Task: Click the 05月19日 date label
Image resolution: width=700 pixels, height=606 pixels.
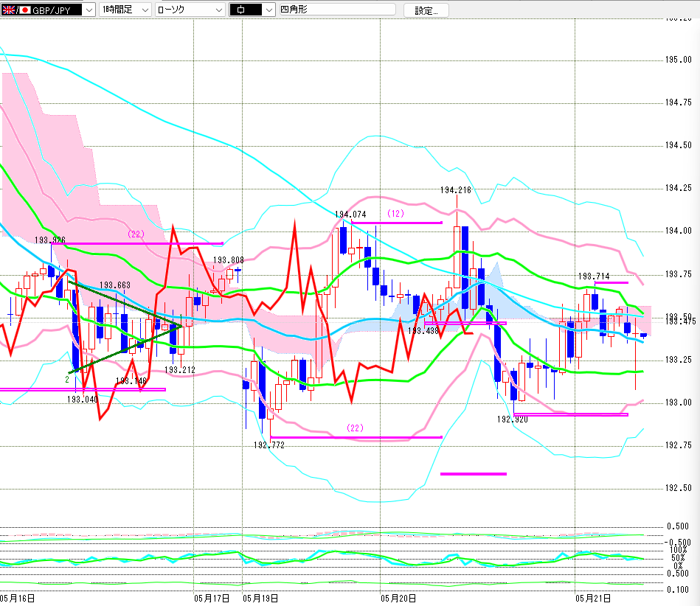Action: point(260,598)
